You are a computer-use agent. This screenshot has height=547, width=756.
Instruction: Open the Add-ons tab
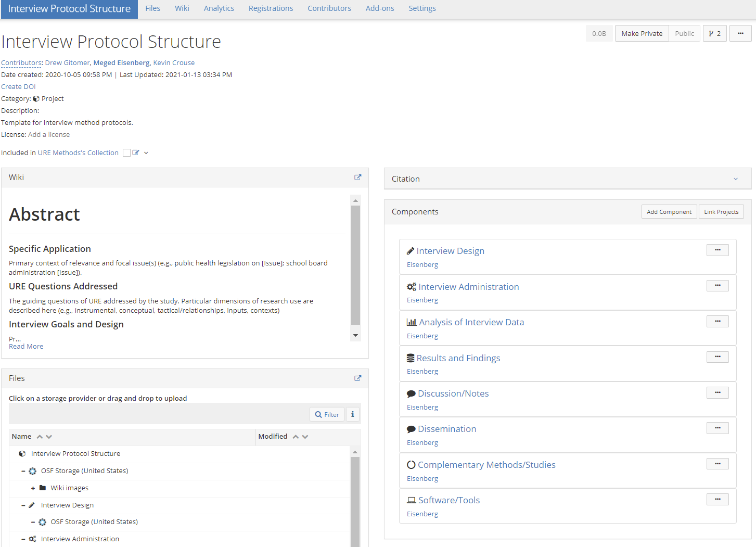tap(380, 8)
